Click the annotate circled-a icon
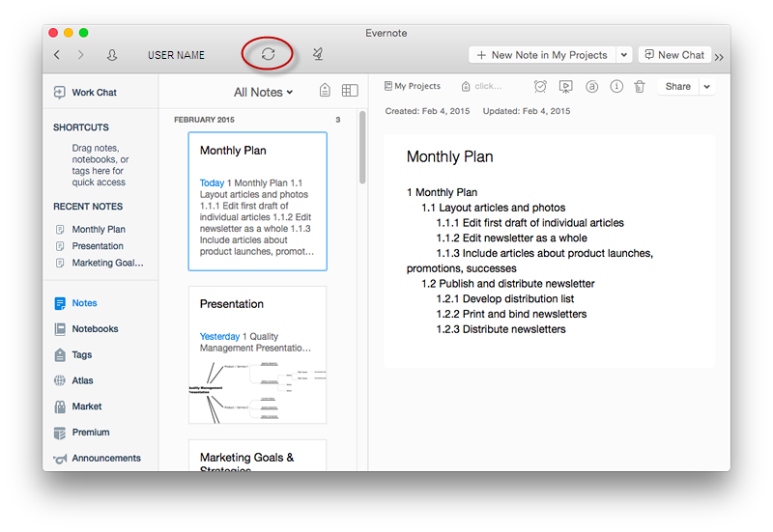The width and height of the screenshot is (773, 532). tap(591, 87)
